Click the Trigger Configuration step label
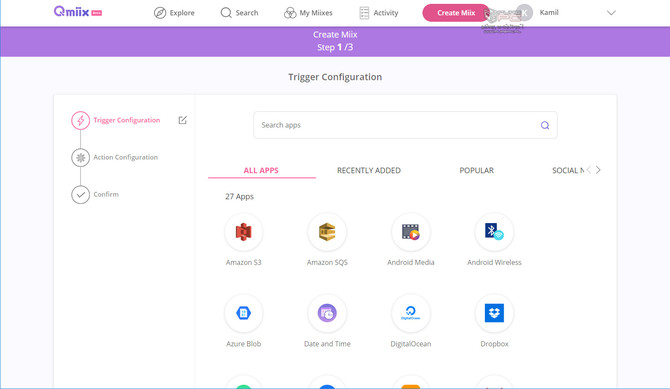 127,120
